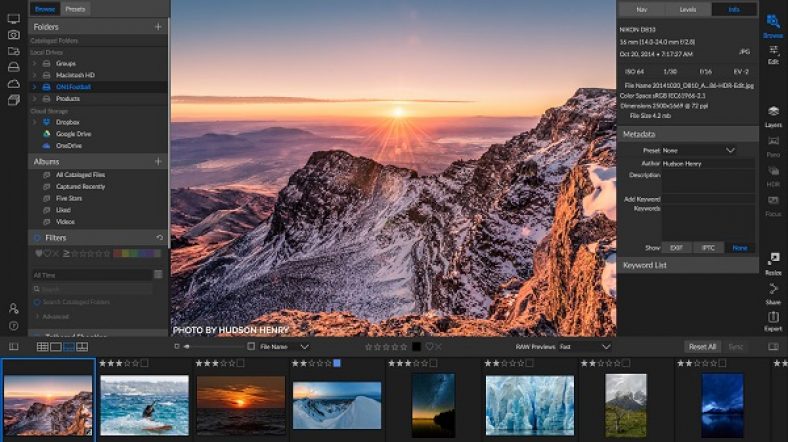Reset filters with the undo arrow icon

[160, 238]
